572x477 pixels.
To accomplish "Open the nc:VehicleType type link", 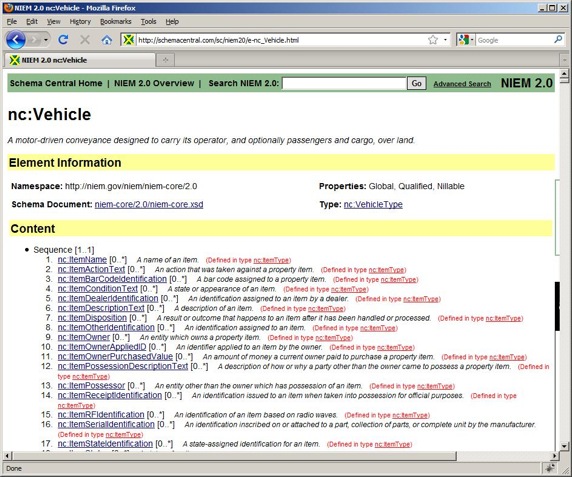I will point(373,205).
